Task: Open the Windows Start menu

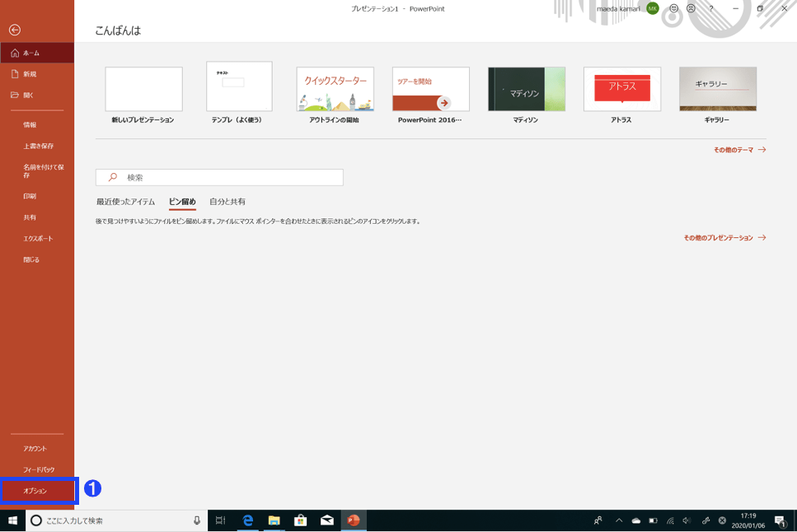Action: (12, 520)
